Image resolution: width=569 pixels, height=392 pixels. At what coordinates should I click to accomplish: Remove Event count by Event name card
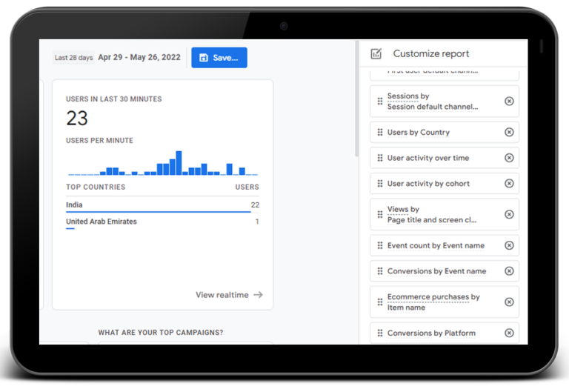click(509, 245)
